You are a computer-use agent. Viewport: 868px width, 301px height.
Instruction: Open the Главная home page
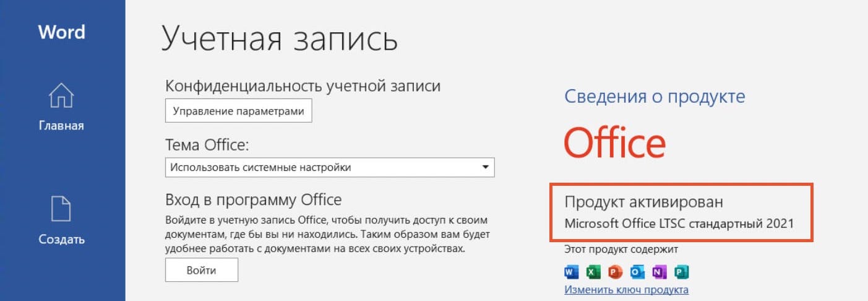point(61,107)
